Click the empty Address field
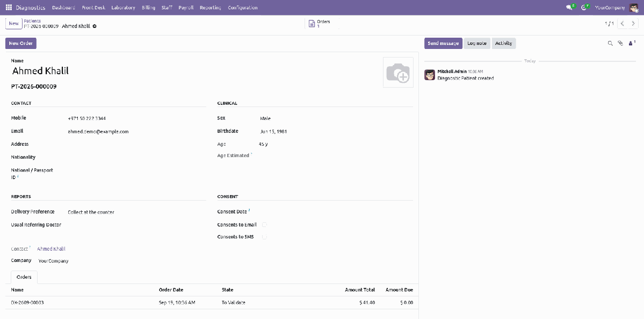Image resolution: width=644 pixels, height=319 pixels. [136, 144]
